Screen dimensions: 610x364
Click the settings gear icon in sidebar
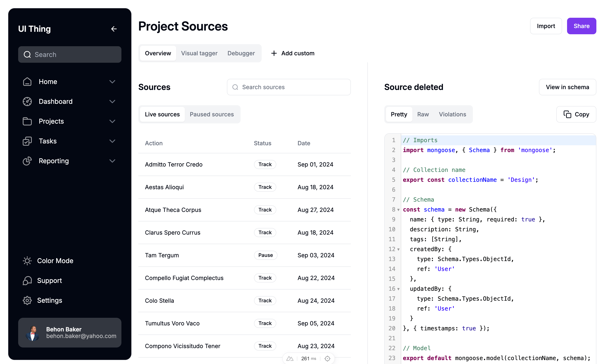[x=27, y=300]
